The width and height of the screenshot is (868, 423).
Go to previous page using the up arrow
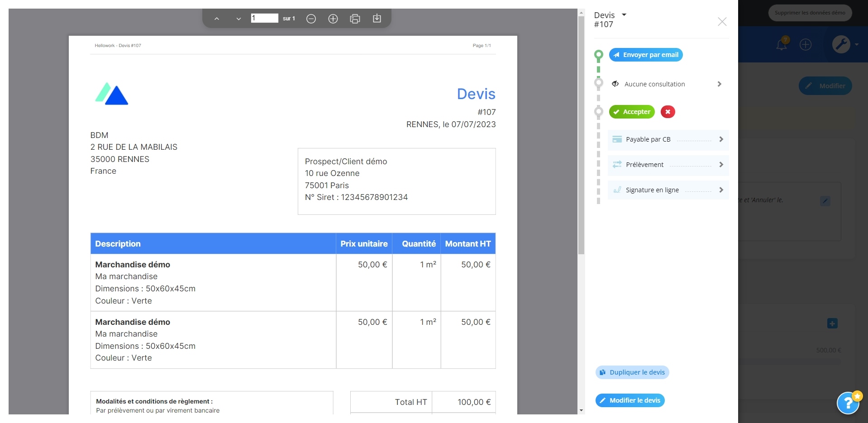[217, 19]
